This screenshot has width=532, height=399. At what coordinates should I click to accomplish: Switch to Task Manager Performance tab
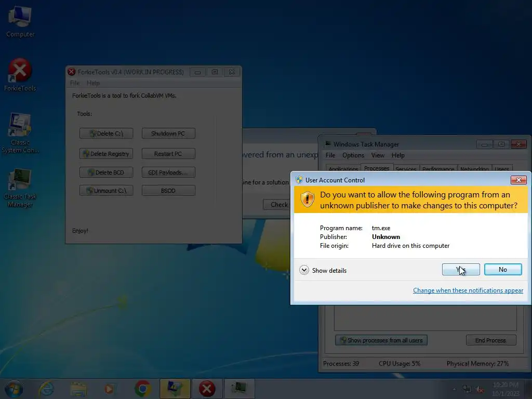click(438, 169)
